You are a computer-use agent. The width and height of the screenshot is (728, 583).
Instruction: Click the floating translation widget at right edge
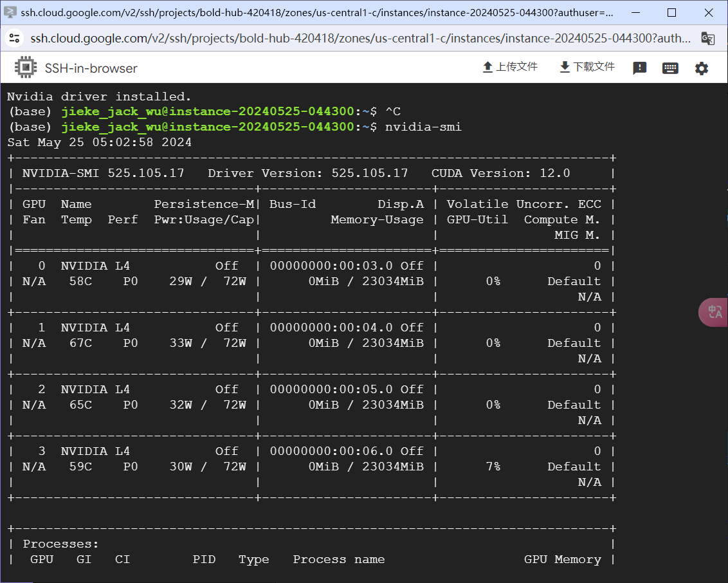point(714,312)
